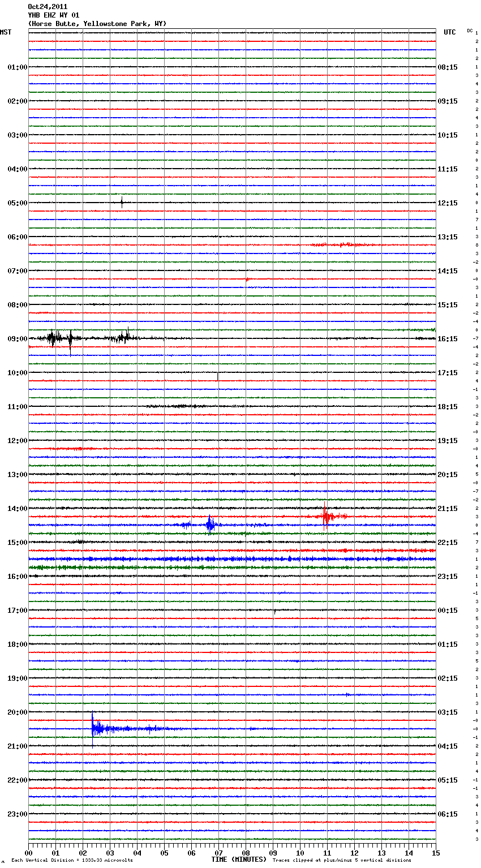Click the "07:00" MST hour label
The image size is (481, 868).
pos(18,271)
